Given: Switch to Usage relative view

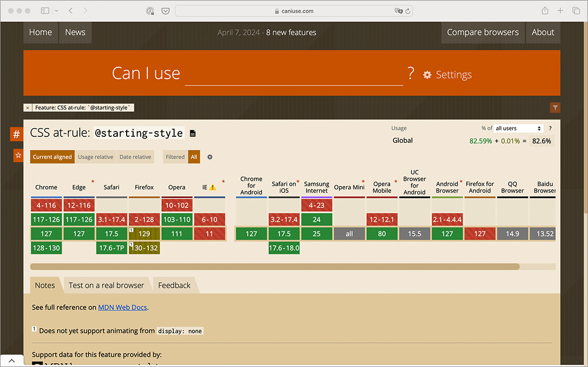Looking at the screenshot, I should click(x=95, y=157).
